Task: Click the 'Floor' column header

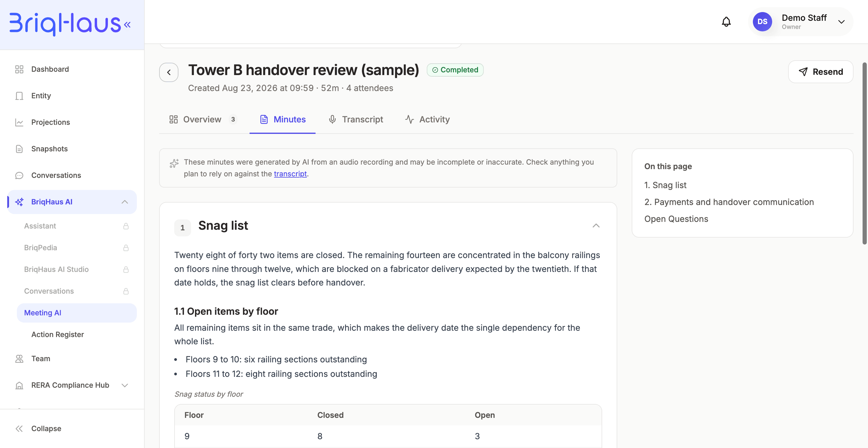Action: click(x=194, y=415)
